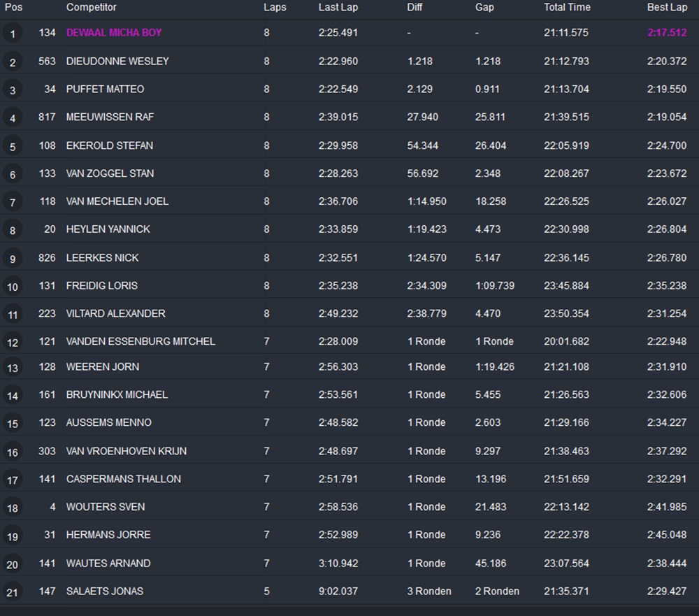Click the position 13 circle badge
Image resolution: width=699 pixels, height=616 pixels.
13,368
